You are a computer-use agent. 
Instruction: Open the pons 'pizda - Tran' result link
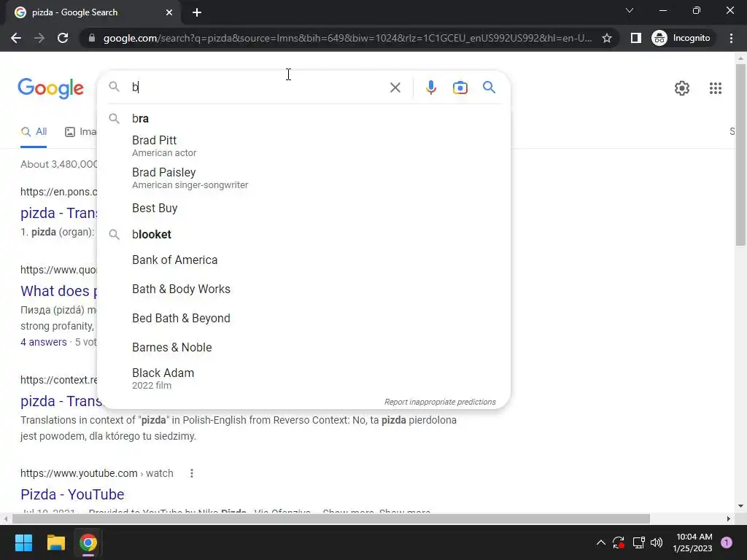58,213
